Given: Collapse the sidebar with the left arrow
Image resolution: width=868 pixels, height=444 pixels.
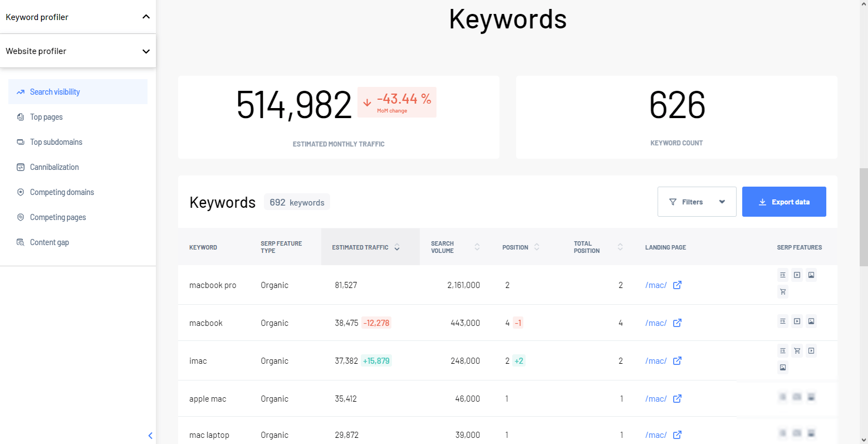Looking at the screenshot, I should click(x=150, y=436).
